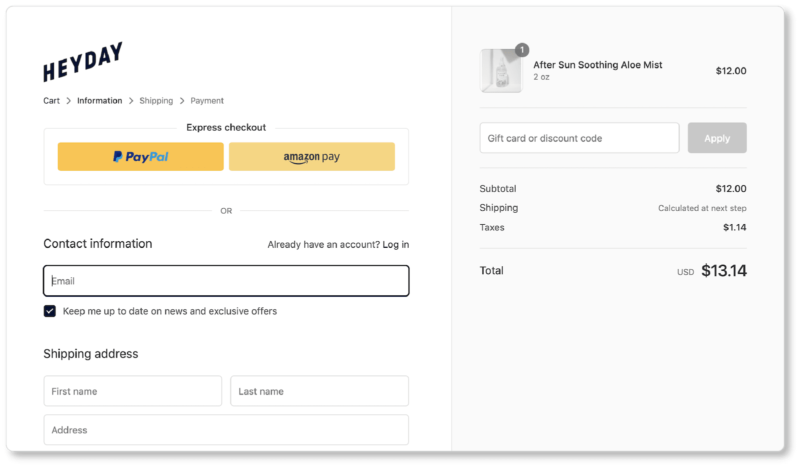Select the Payment breadcrumb step

(207, 101)
